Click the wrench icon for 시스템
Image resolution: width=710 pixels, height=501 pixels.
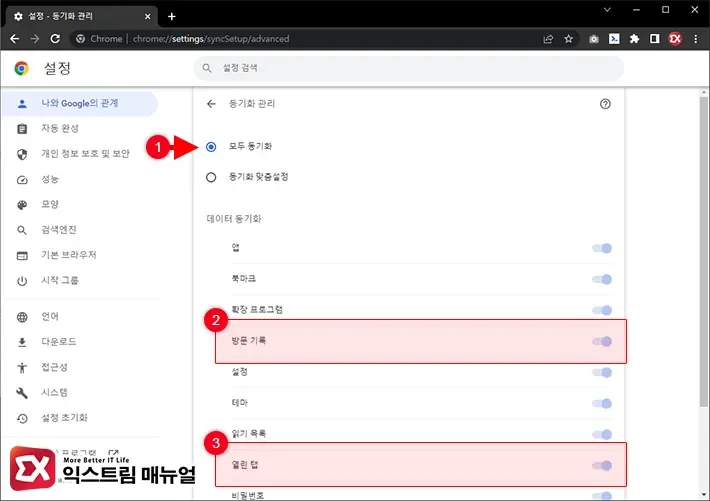tap(22, 393)
